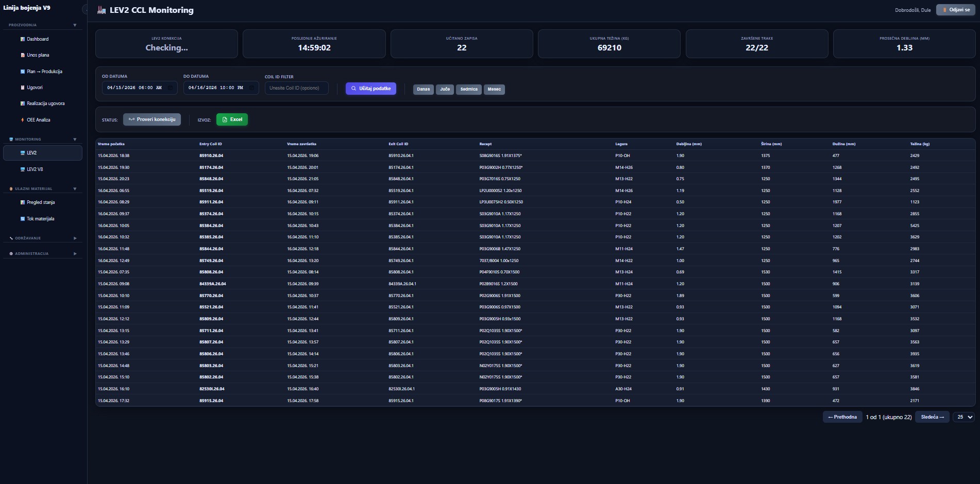Go to Prethodna page button

click(842, 417)
